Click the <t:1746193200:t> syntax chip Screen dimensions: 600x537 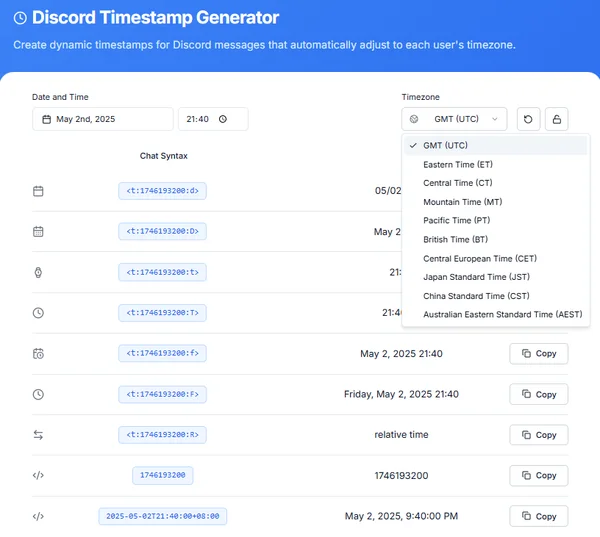(163, 272)
